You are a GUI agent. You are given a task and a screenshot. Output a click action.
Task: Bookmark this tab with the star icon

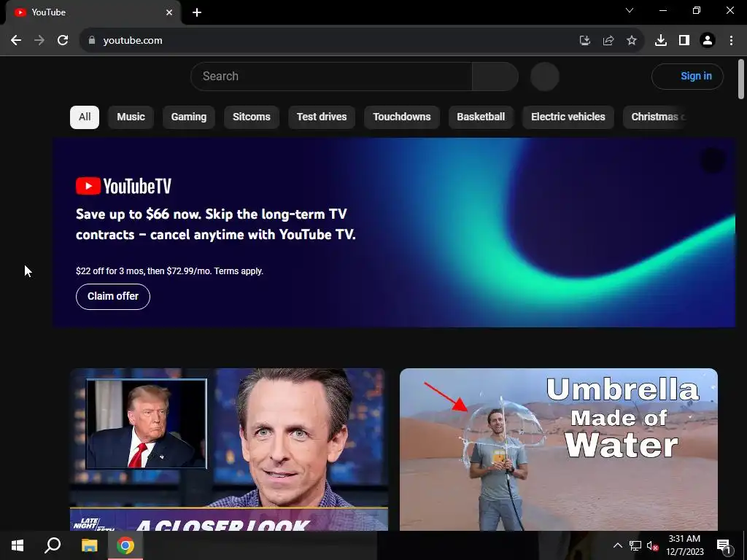point(632,41)
